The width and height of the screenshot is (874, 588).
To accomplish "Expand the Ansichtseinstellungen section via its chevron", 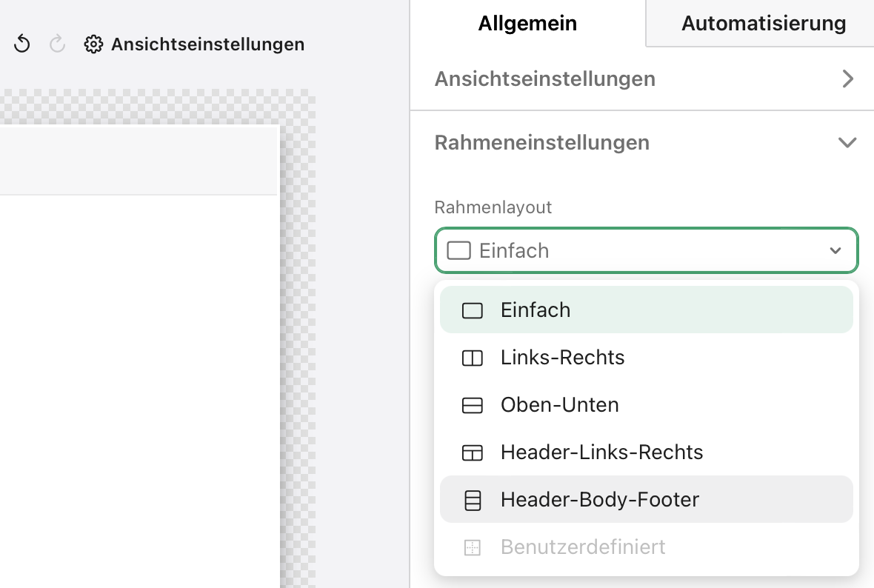I will tap(847, 79).
